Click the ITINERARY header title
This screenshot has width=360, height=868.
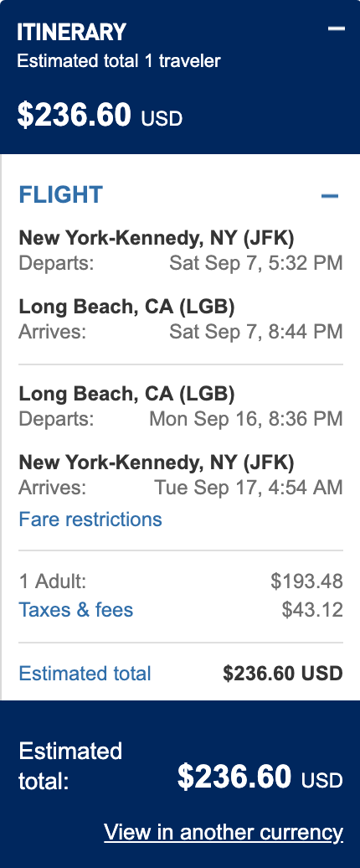pos(71,33)
